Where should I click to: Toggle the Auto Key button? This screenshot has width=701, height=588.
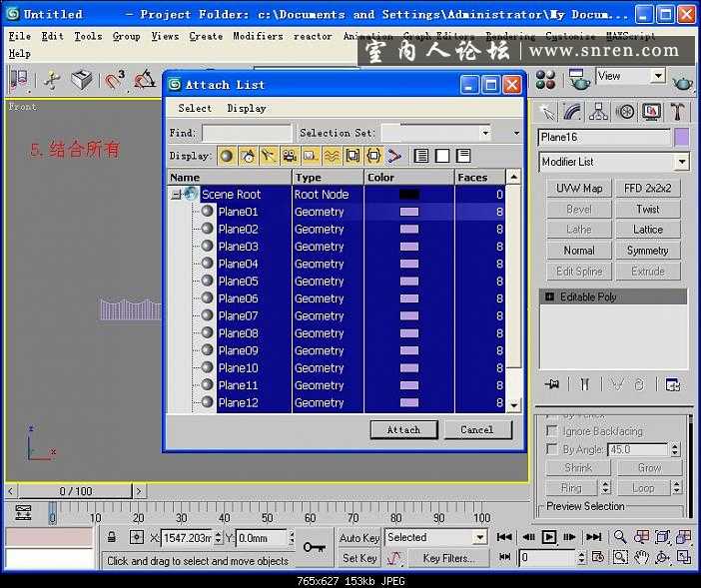pos(359,538)
